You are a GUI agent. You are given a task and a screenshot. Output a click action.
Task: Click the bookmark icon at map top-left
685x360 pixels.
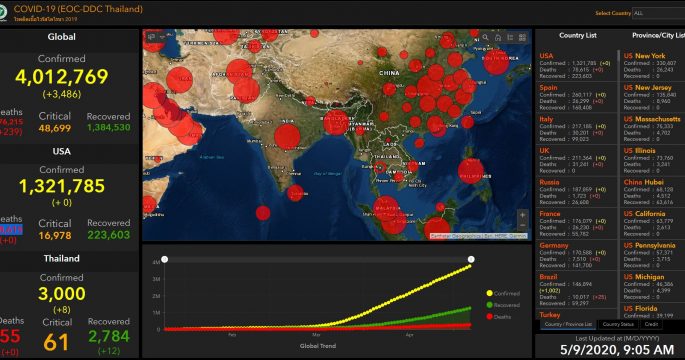tap(152, 37)
